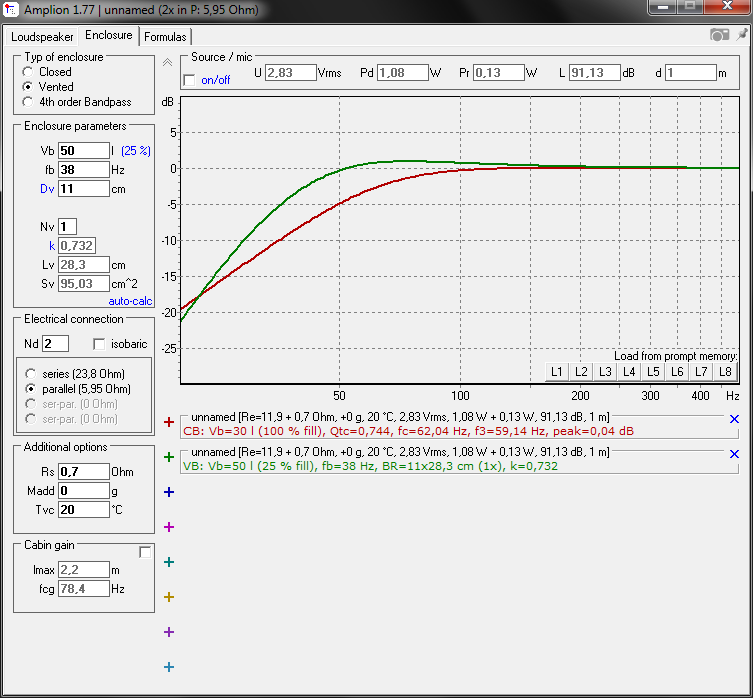Collapse the panel with the double chevron
Image resolution: width=753 pixels, height=698 pixels.
(167, 62)
